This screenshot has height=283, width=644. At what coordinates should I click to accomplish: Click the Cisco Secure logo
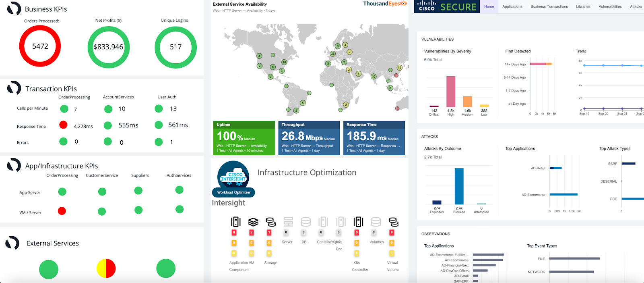(447, 6)
